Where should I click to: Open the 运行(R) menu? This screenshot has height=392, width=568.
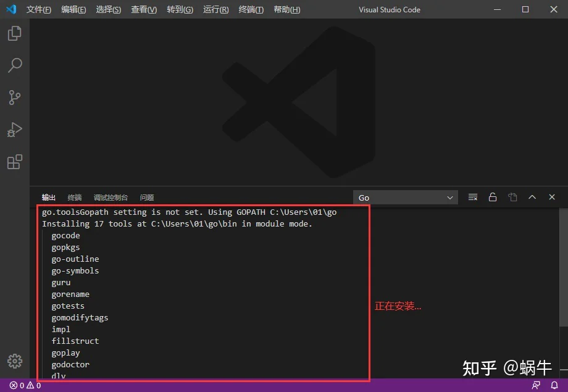(x=215, y=9)
